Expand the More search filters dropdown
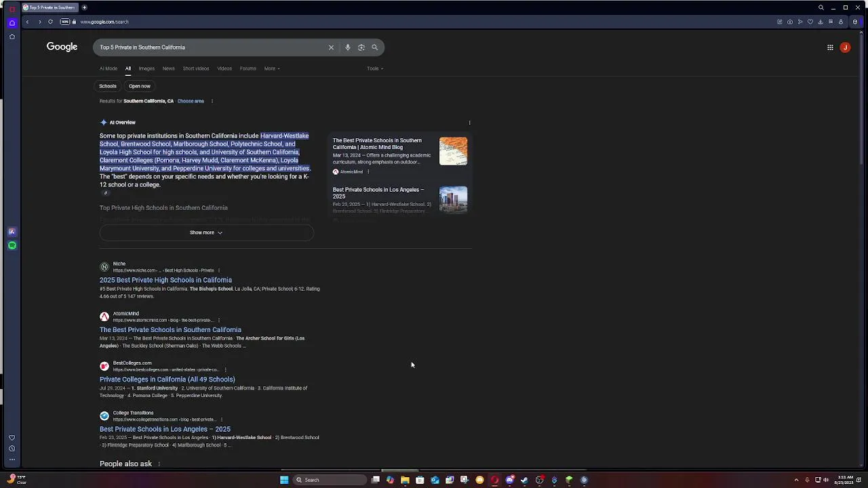 click(271, 68)
